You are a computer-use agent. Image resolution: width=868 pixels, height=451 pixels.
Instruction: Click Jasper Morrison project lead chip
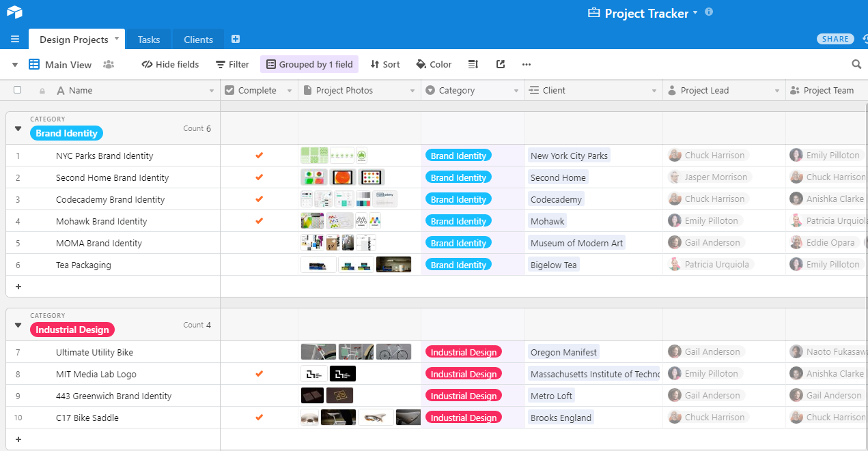[710, 177]
